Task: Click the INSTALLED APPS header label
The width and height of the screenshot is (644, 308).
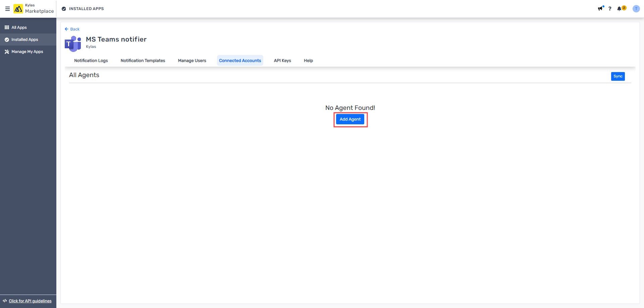Action: click(86, 9)
